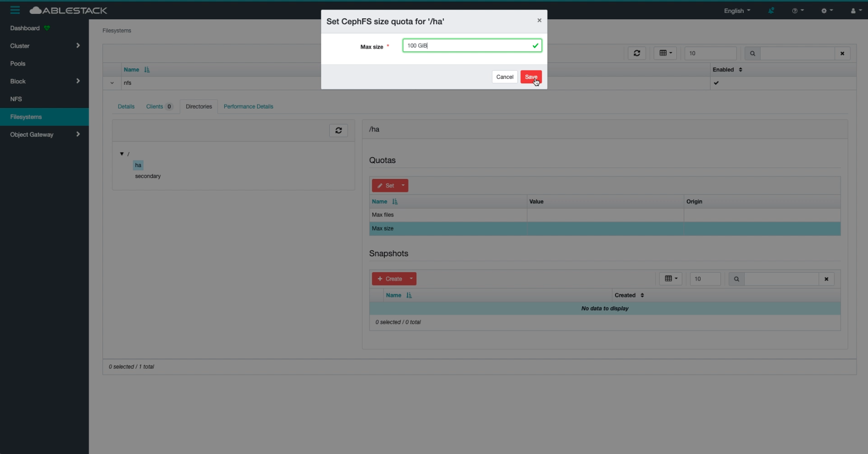
Task: Open the help question mark menu
Action: pos(797,10)
